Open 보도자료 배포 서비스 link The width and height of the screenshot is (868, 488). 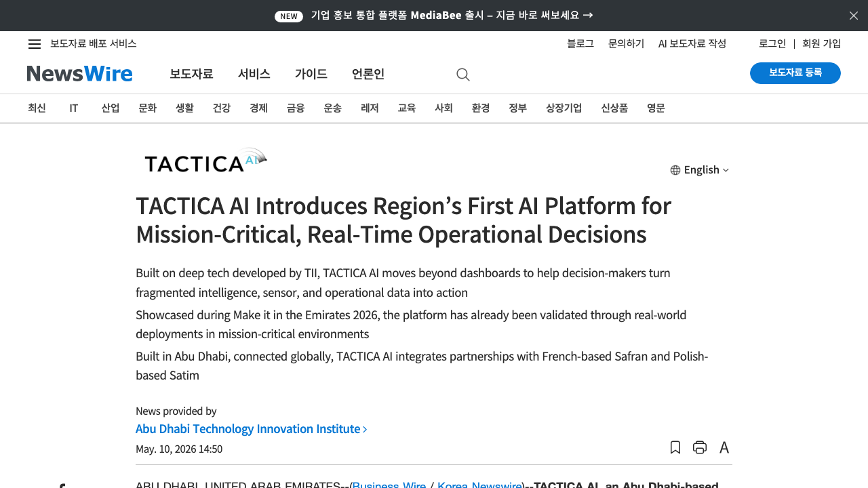pos(94,44)
